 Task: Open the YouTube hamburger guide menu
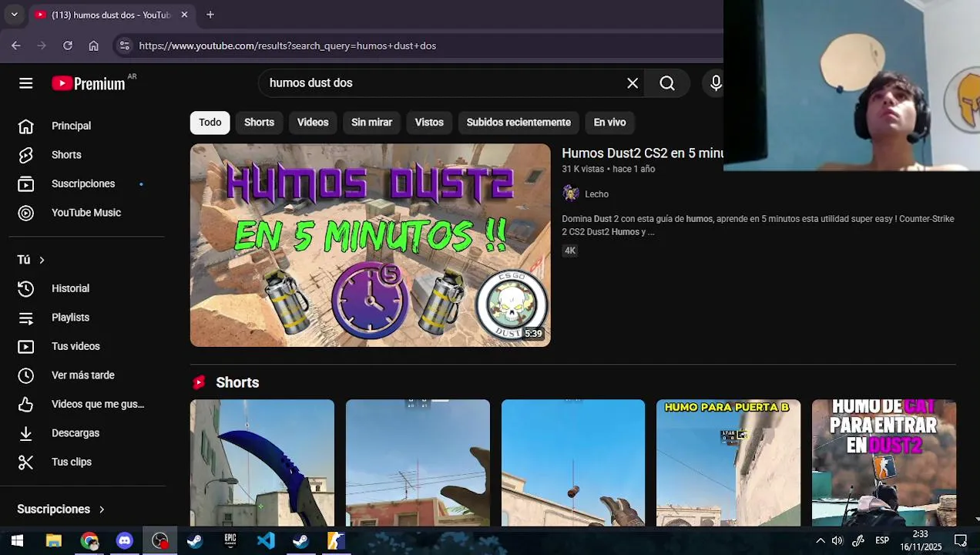point(26,83)
